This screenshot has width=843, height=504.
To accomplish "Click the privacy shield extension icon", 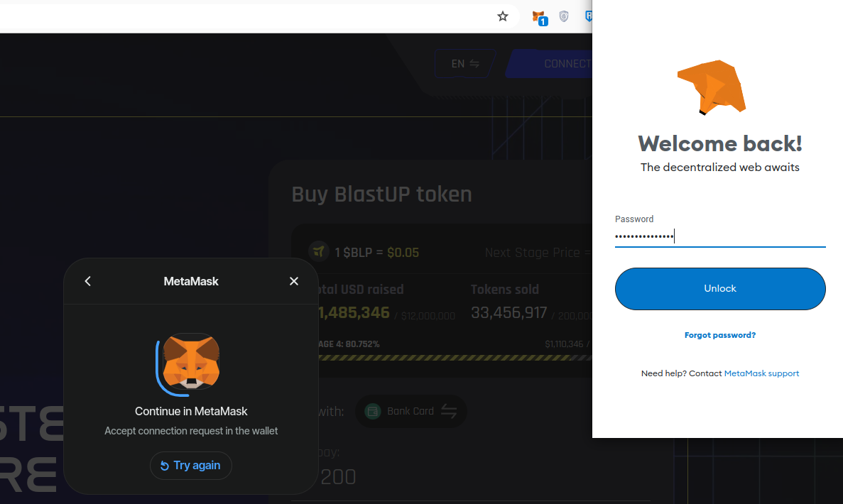I will (x=563, y=16).
